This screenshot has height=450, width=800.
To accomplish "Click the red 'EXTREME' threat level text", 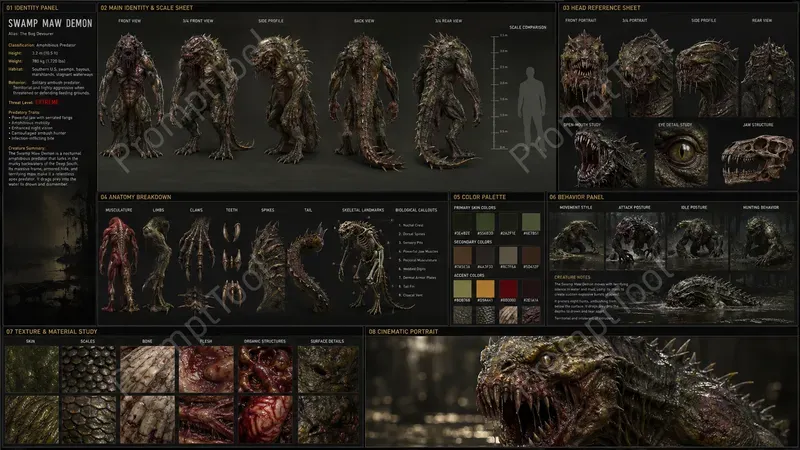I will [x=47, y=102].
